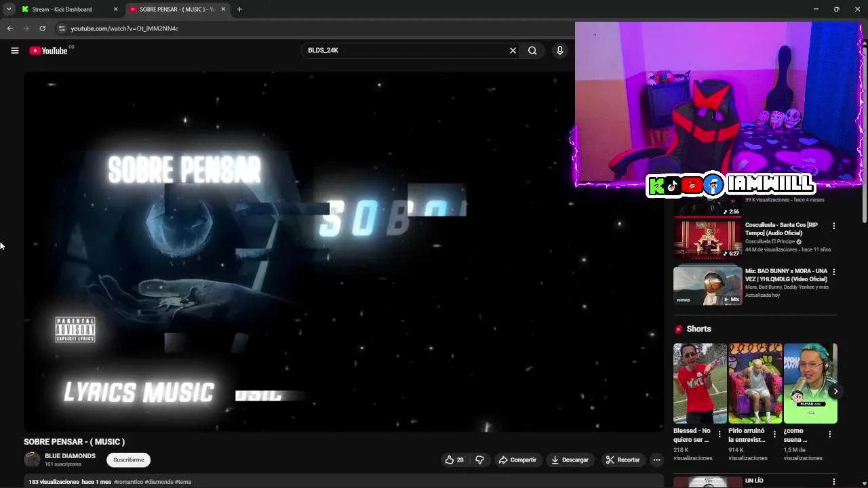868x488 pixels.
Task: Open the ¿como suena short thumbnail
Action: (810, 384)
